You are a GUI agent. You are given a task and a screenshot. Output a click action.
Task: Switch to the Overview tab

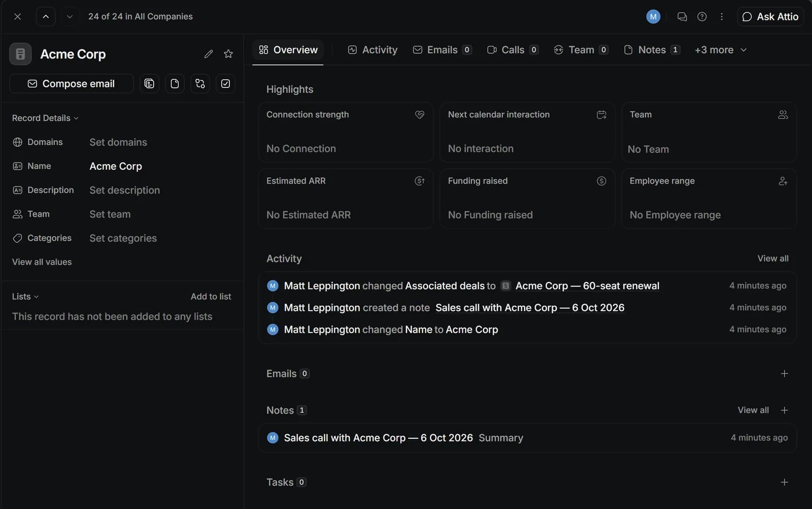(x=288, y=50)
